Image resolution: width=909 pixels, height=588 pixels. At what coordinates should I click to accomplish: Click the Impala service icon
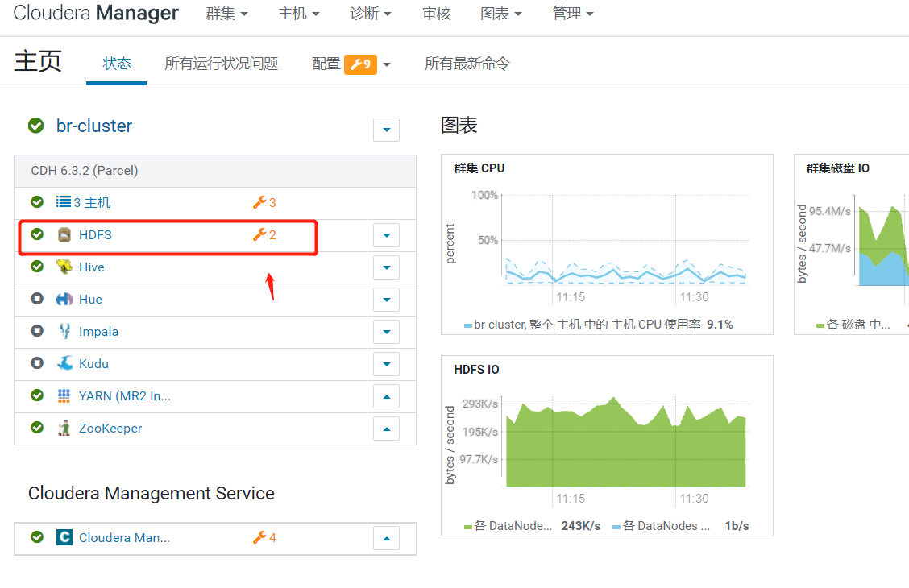click(x=64, y=331)
